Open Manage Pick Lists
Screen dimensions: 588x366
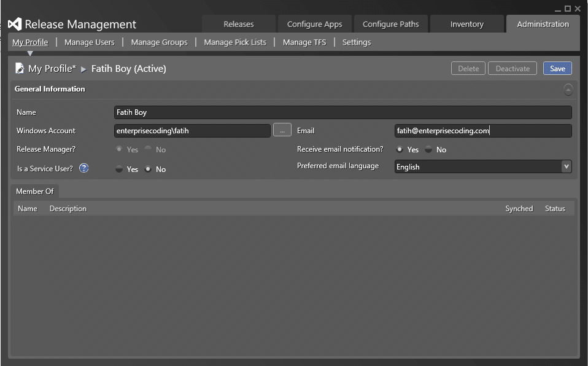pyautogui.click(x=235, y=42)
